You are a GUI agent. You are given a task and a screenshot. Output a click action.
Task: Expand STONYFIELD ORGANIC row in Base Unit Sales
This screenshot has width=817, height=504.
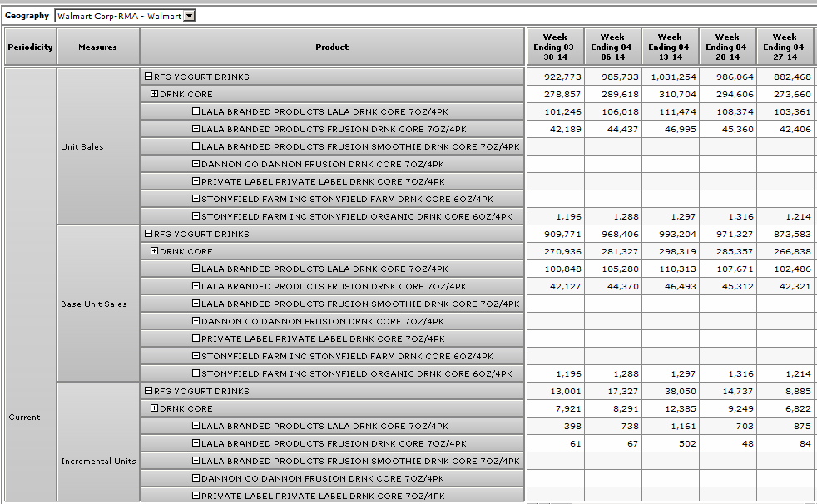click(196, 373)
